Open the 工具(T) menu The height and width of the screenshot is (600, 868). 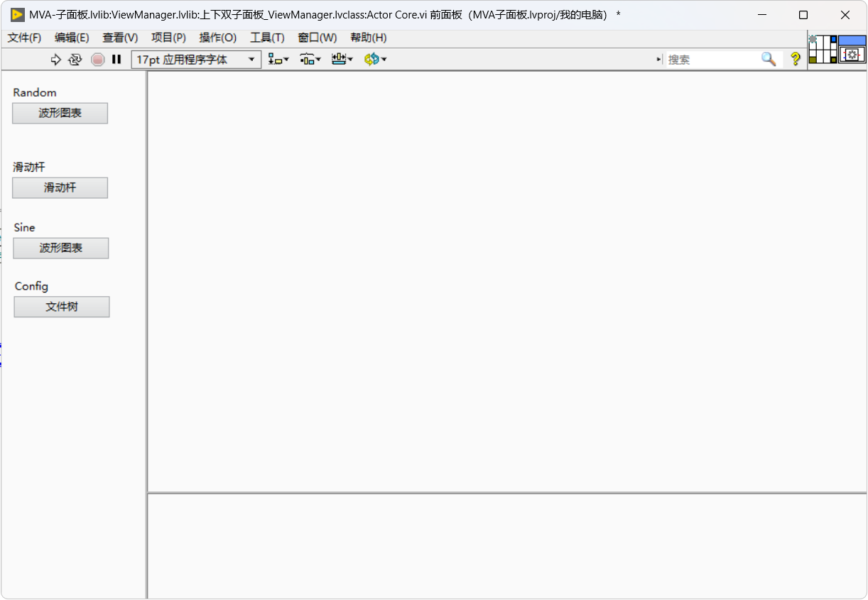point(267,38)
